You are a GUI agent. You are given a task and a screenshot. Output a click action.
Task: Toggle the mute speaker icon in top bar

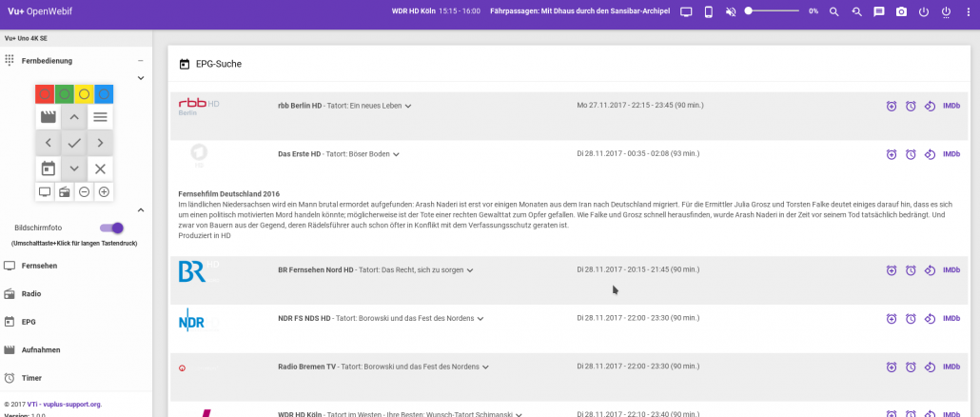(731, 11)
